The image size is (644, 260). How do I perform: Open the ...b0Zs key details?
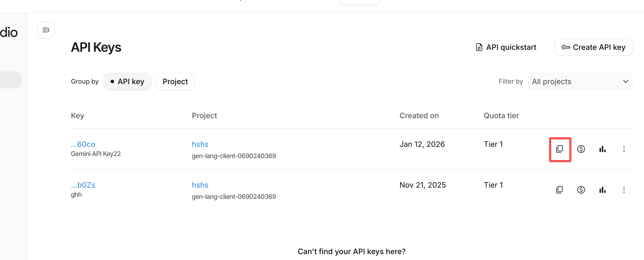pyautogui.click(x=83, y=185)
